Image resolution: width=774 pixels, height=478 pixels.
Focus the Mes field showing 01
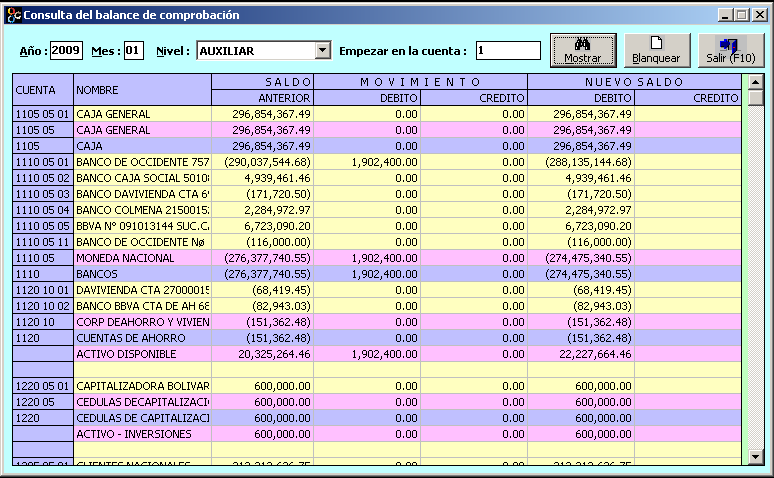pyautogui.click(x=133, y=50)
